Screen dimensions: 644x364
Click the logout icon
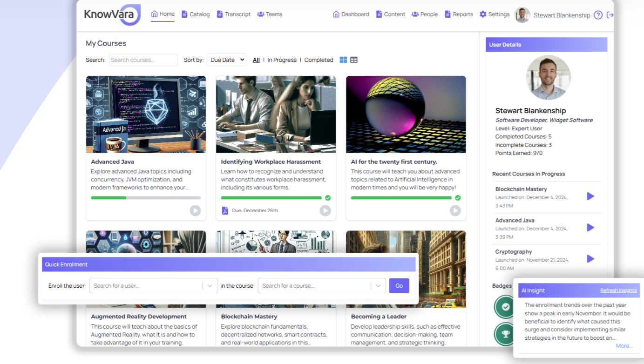610,15
